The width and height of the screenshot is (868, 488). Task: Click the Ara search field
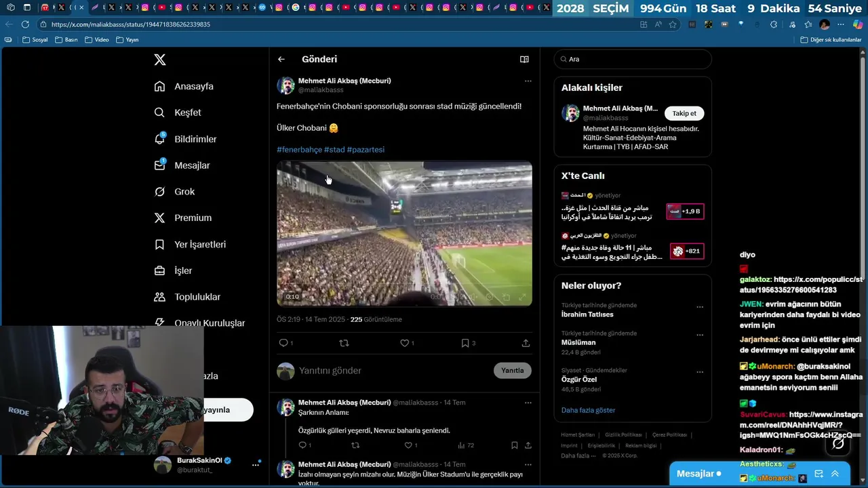pyautogui.click(x=633, y=59)
